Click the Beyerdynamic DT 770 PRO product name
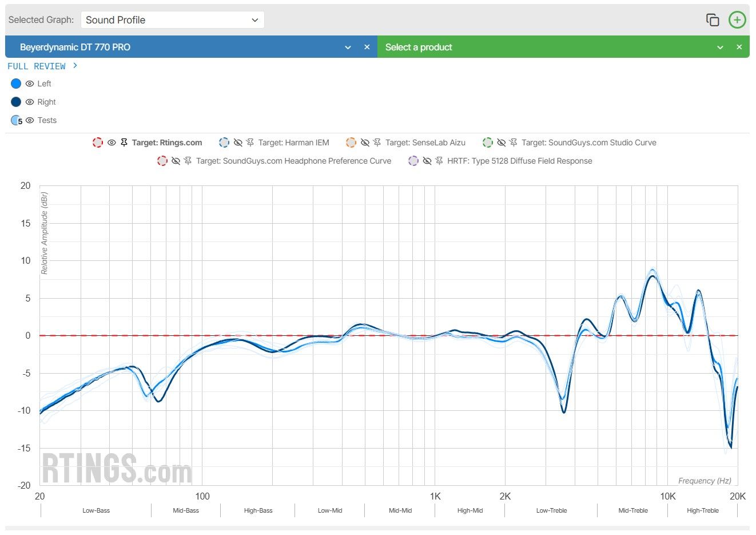This screenshot has width=756, height=535. (75, 47)
